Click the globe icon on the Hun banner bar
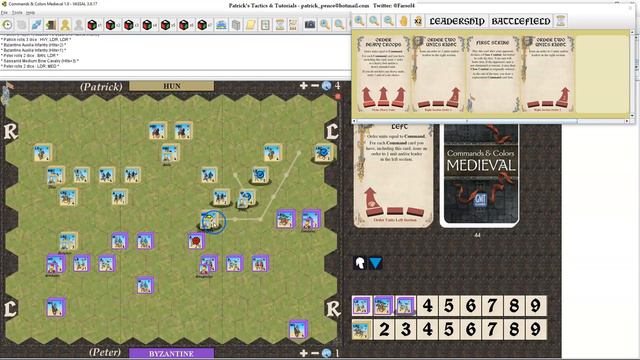The width and height of the screenshot is (640, 360). (326, 85)
